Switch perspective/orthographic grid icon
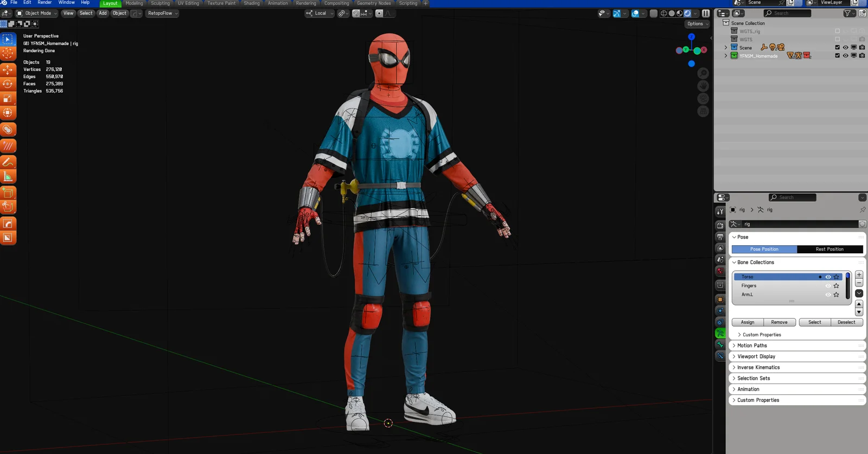Screen dimensions: 868x454 (703, 112)
